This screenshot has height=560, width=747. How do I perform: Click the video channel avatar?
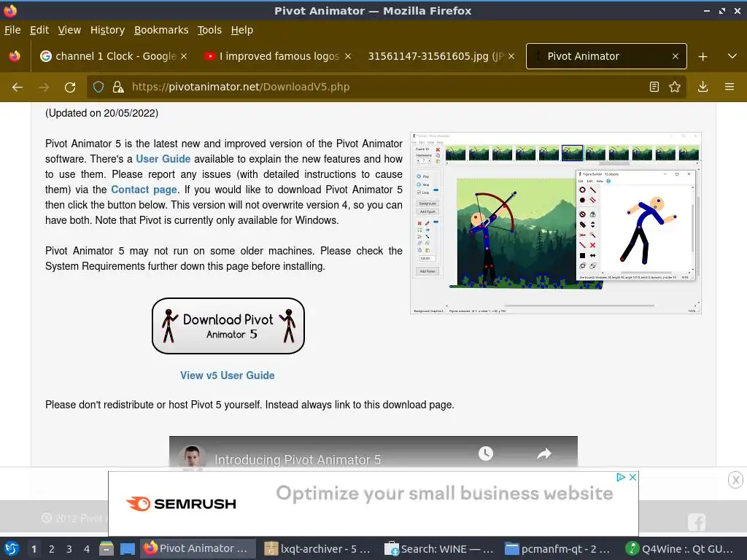(x=192, y=457)
